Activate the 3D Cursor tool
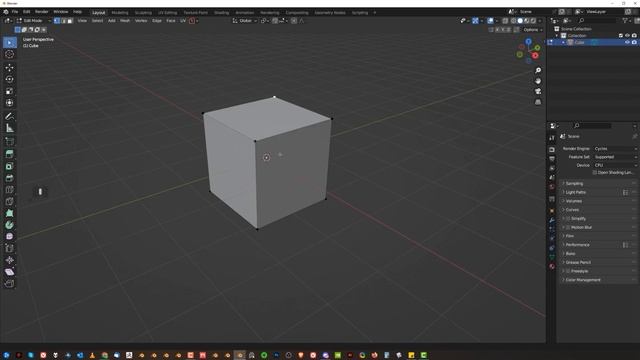The image size is (640, 360). click(x=10, y=54)
